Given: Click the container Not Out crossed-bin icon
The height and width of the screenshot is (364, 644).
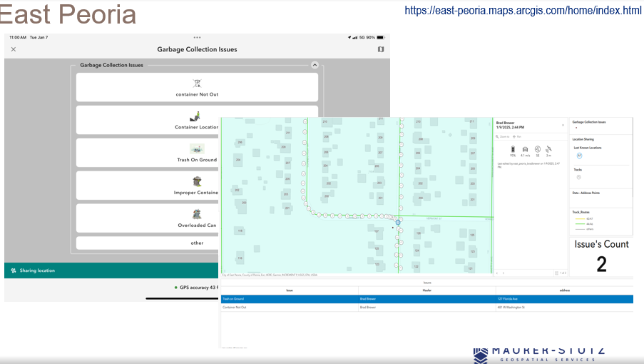Looking at the screenshot, I should pos(197,84).
